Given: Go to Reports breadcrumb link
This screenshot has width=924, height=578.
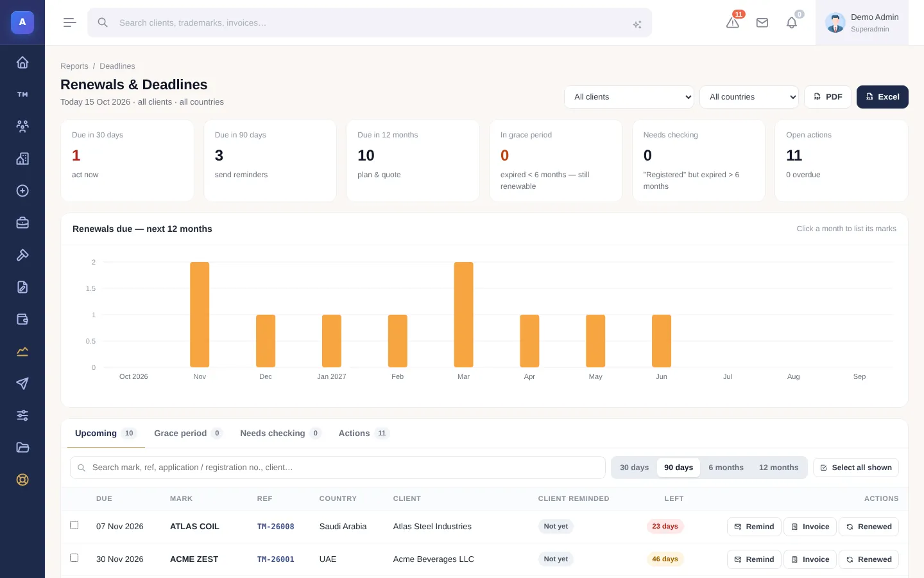Looking at the screenshot, I should [74, 66].
